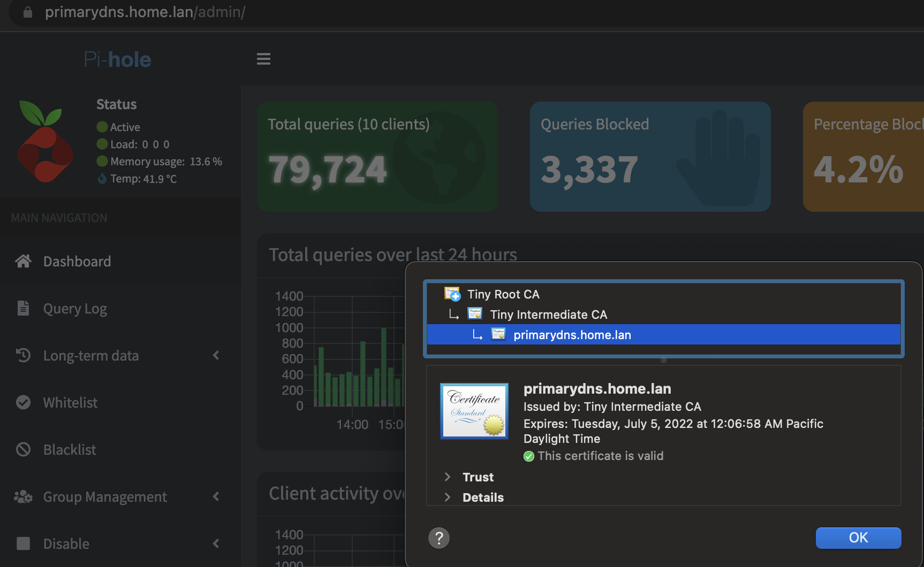Click the Dashboard home icon
This screenshot has width=924, height=567.
(x=23, y=261)
